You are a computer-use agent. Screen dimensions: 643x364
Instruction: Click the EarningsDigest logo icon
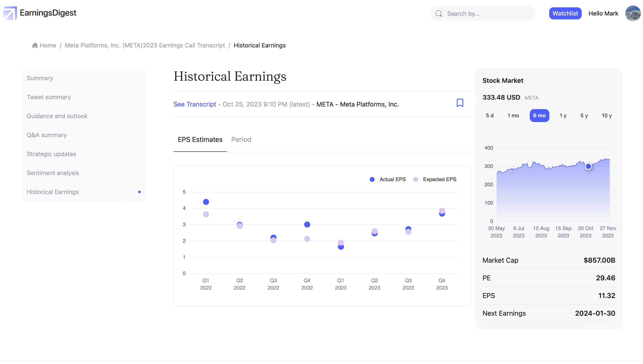(10, 13)
